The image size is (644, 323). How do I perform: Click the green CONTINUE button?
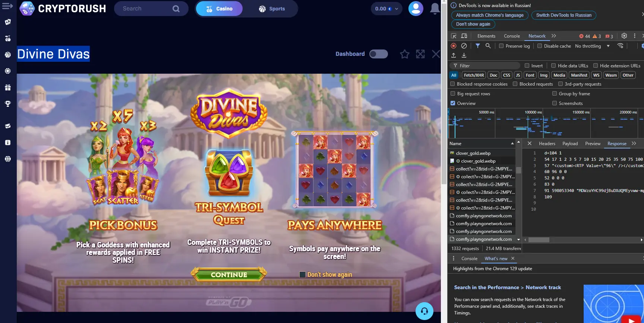229,275
